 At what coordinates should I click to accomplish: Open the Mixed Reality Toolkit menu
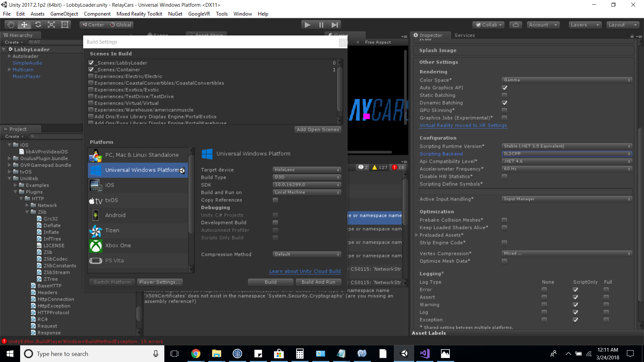tap(139, 14)
